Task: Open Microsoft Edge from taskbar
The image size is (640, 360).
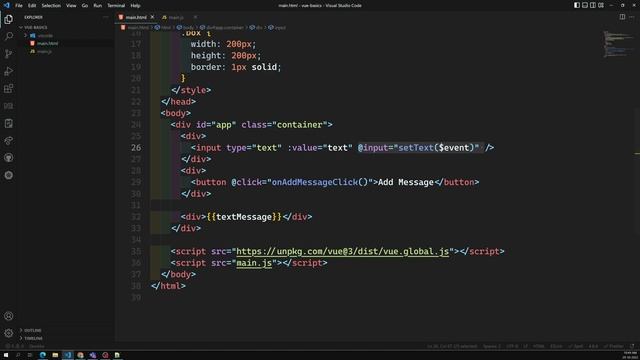Action: coord(42,356)
